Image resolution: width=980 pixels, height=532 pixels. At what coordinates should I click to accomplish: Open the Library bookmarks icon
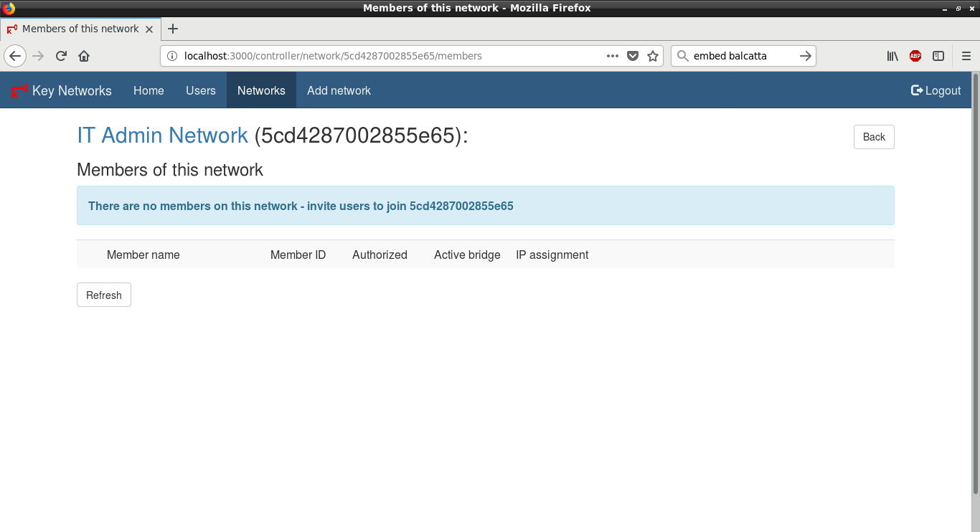tap(892, 56)
